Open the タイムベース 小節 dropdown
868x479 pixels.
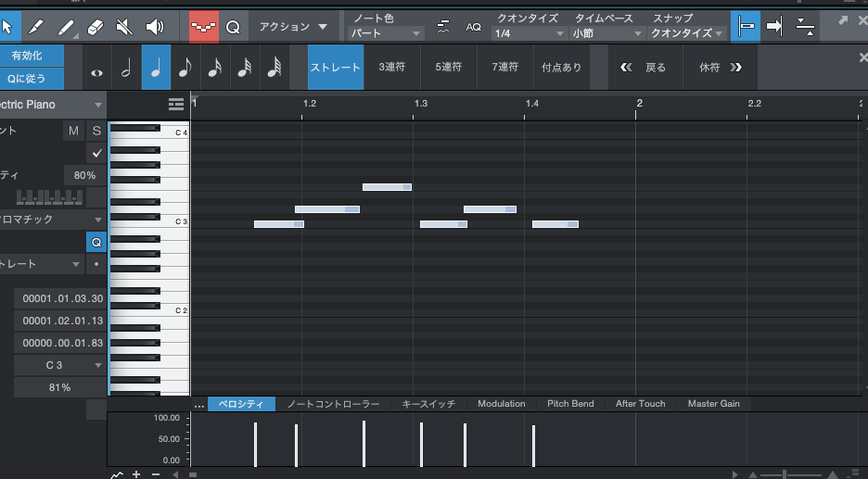click(x=606, y=33)
